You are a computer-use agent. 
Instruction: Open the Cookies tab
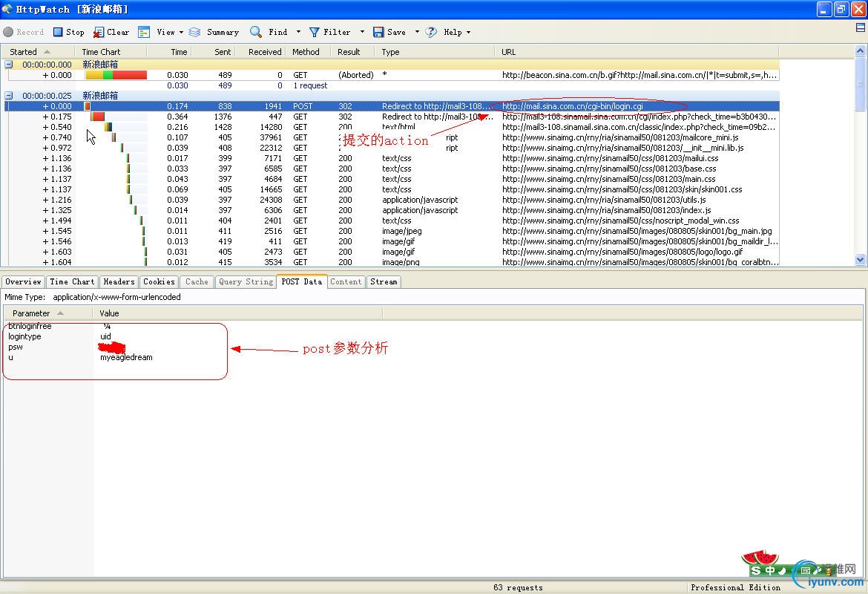tap(159, 281)
